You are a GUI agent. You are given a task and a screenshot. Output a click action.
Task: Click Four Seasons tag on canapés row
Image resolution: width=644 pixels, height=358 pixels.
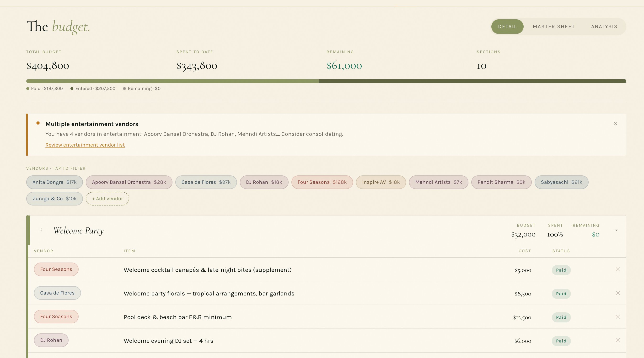(x=56, y=269)
